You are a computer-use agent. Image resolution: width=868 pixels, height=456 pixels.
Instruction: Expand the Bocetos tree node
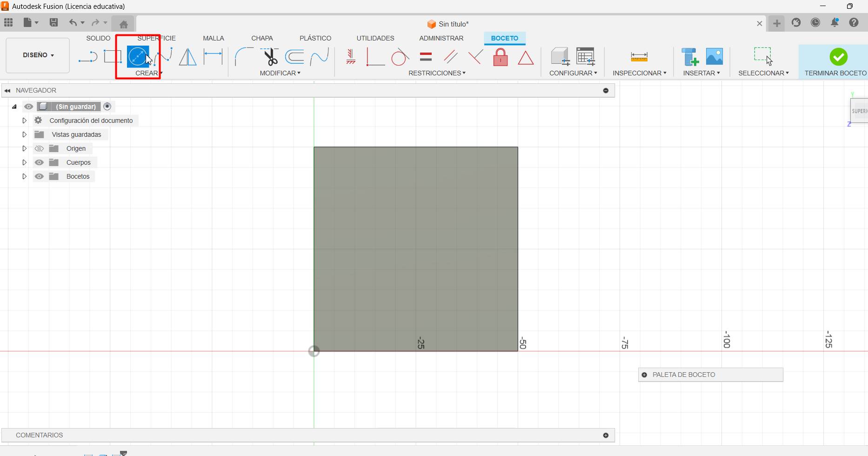click(x=24, y=176)
